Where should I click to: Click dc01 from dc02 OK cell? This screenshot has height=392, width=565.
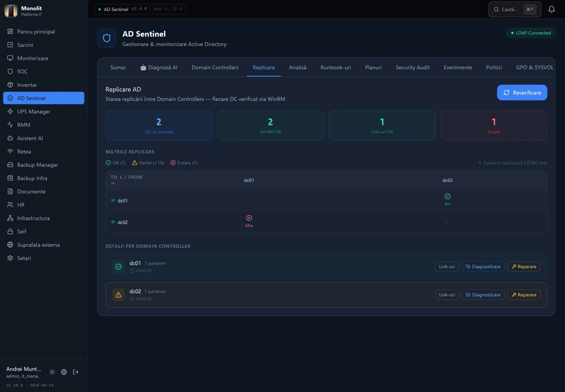(448, 200)
